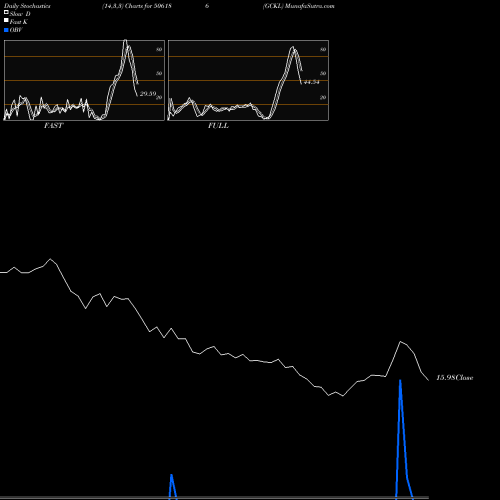
Task: Click the small blue OBV spike
Action: 172,487
